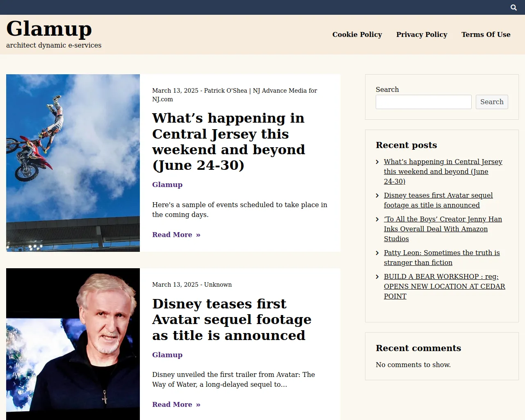Open recent post 'What's happening in Central Jersey'

pos(443,171)
